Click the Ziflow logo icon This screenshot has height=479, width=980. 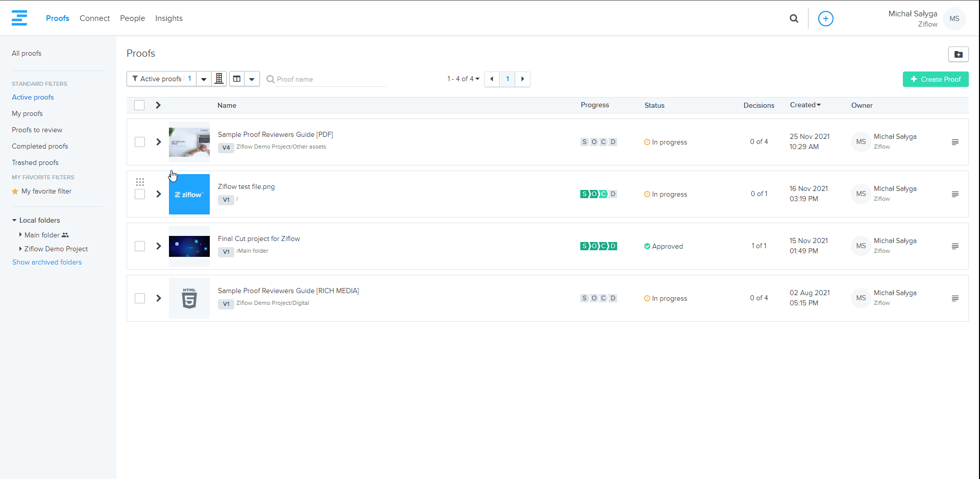19,18
